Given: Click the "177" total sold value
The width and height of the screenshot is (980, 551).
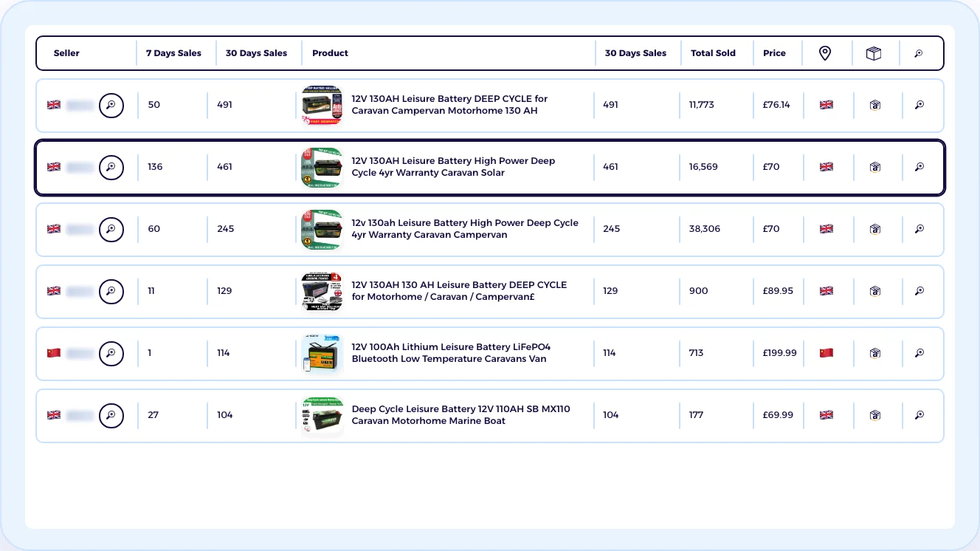Looking at the screenshot, I should pyautogui.click(x=697, y=415).
